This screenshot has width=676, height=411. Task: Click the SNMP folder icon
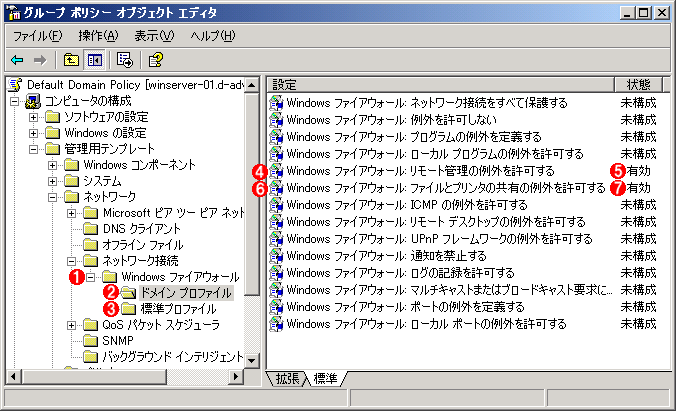pyautogui.click(x=91, y=340)
